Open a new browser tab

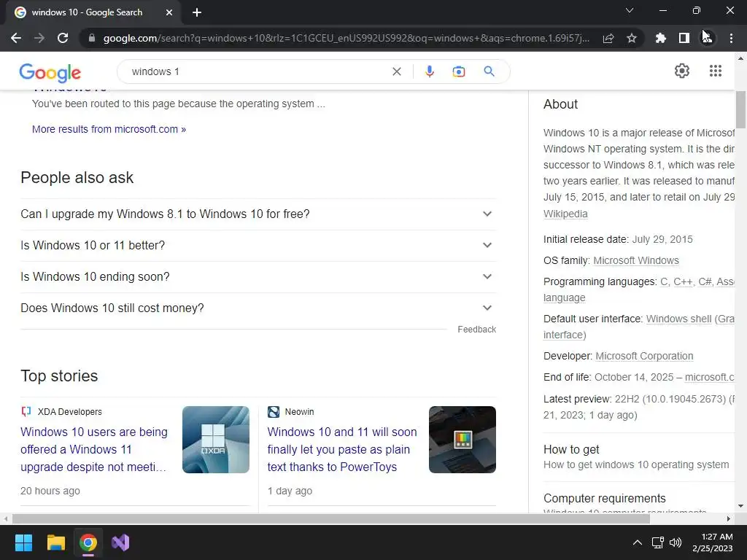coord(197,12)
